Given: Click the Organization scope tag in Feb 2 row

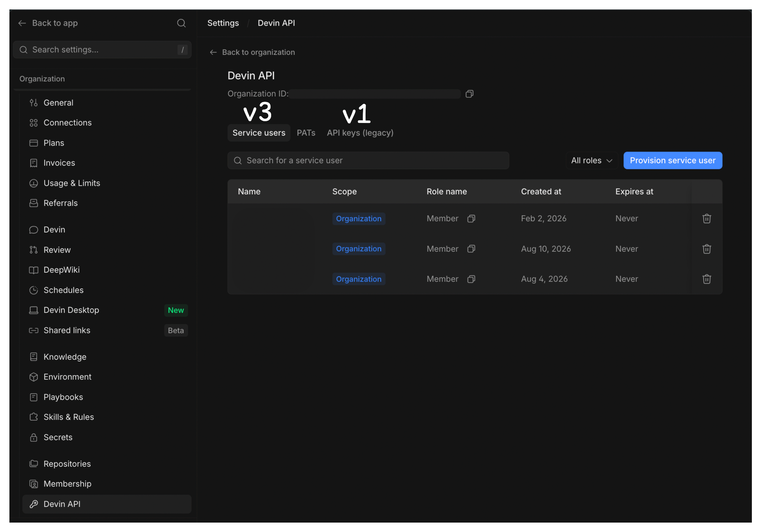Looking at the screenshot, I should [x=359, y=219].
